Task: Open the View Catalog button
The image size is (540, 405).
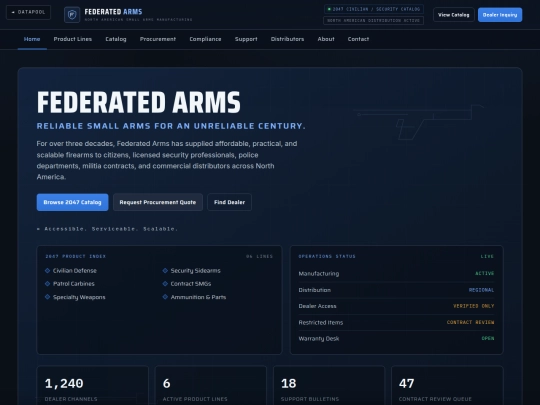Action: pos(454,15)
